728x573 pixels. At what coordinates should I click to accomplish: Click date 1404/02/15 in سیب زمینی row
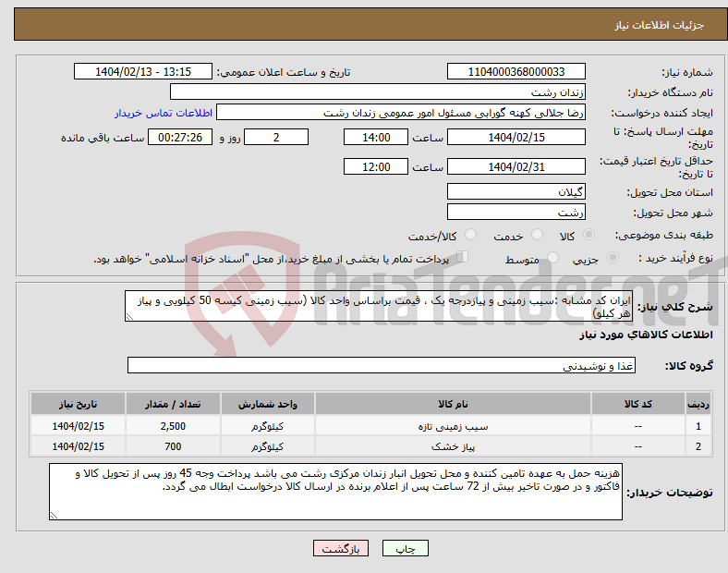click(78, 426)
